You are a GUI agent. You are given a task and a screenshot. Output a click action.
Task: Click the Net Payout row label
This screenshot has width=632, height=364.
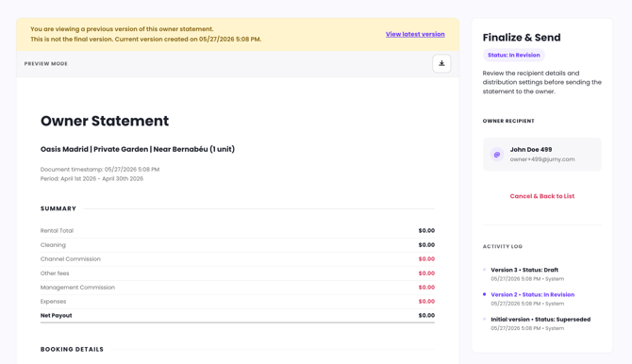click(x=56, y=315)
